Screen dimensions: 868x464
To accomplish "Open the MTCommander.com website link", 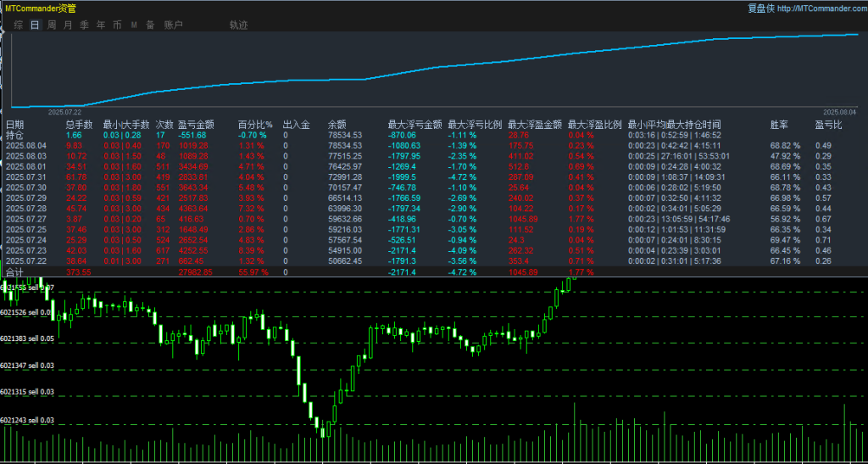I will [x=814, y=8].
